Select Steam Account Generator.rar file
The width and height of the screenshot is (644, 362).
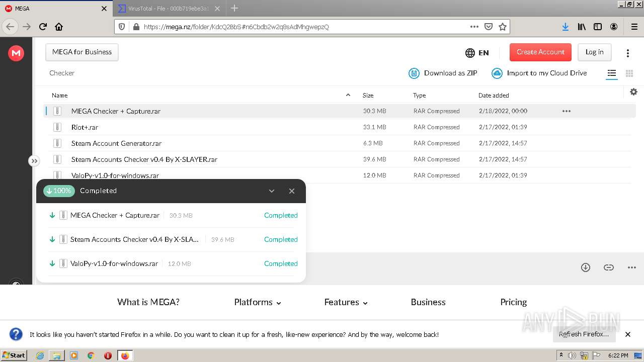tap(116, 143)
